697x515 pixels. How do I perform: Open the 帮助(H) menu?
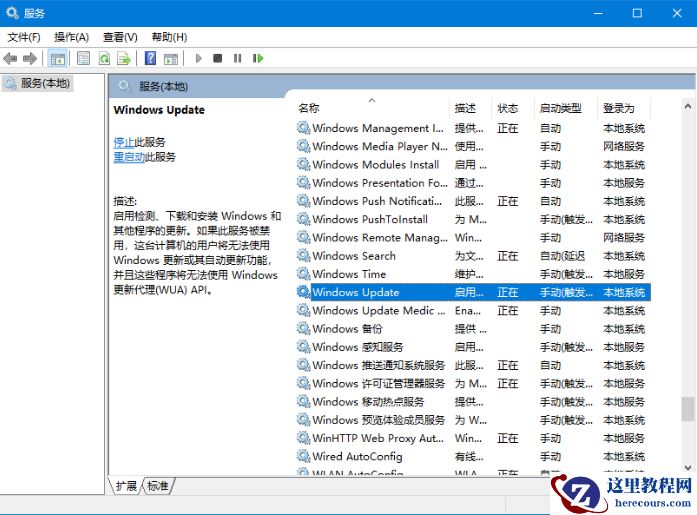[169, 37]
